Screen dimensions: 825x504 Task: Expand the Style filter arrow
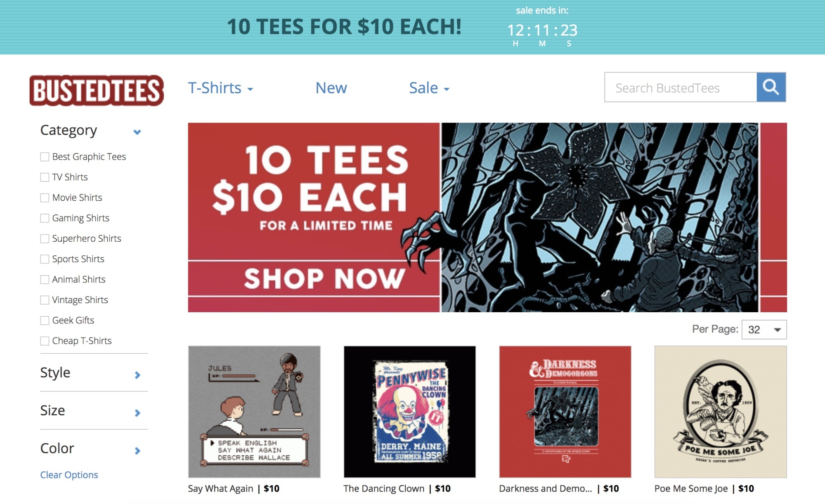(137, 375)
